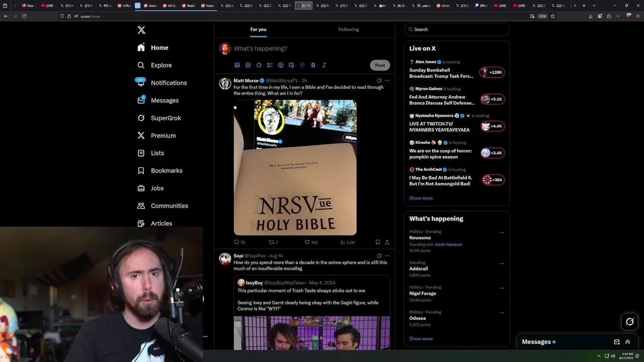
Task: Open a new browser tab
Action: point(584,6)
